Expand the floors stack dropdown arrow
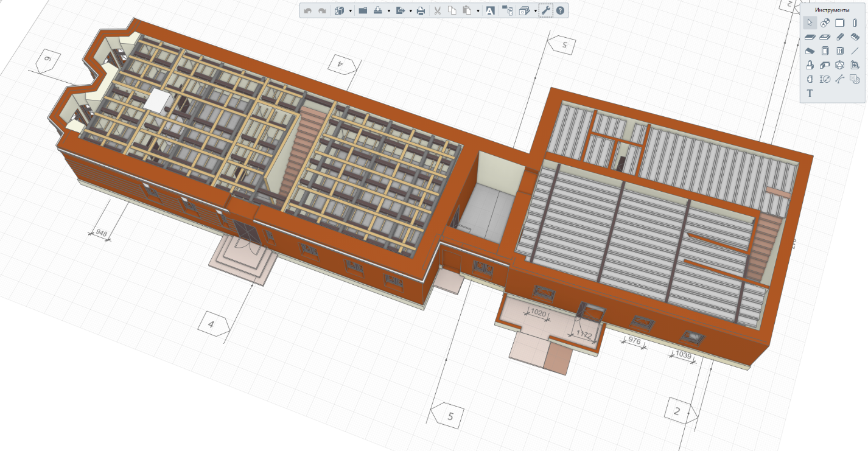The height and width of the screenshot is (451, 868). [x=536, y=11]
